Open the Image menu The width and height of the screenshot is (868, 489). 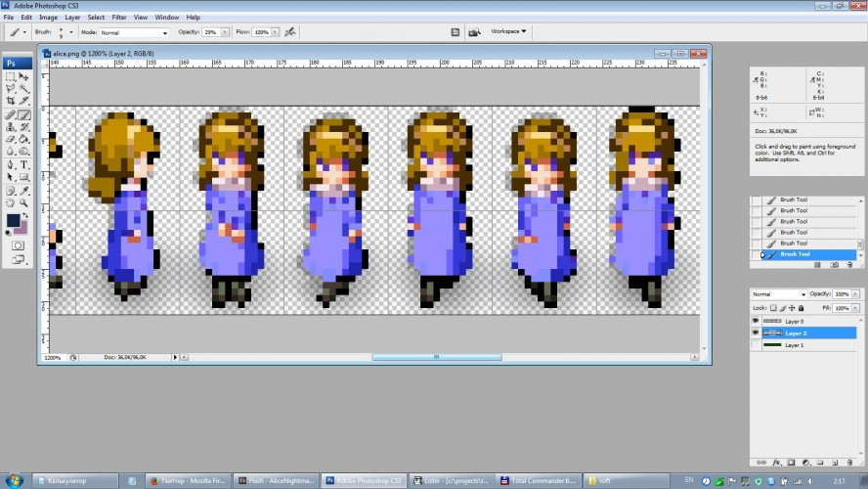[x=48, y=18]
